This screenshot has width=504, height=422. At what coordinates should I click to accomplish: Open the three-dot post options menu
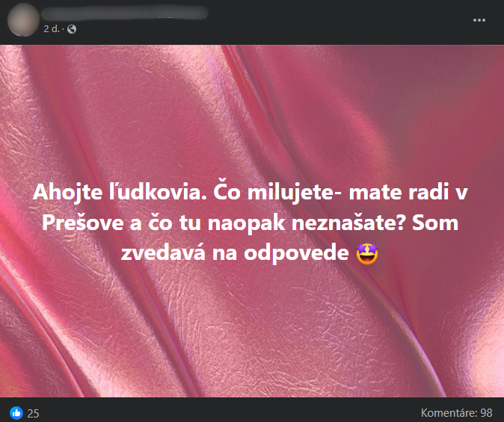[x=479, y=20]
